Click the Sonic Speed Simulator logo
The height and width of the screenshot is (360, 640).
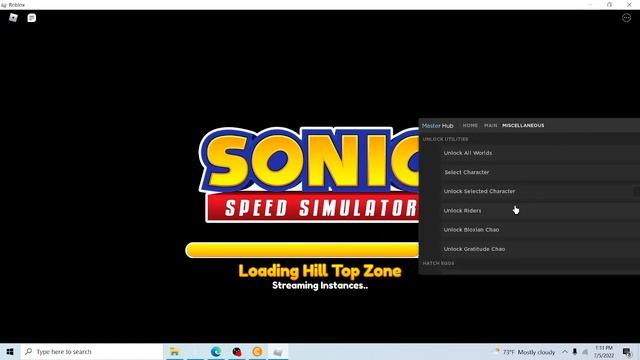(309, 174)
